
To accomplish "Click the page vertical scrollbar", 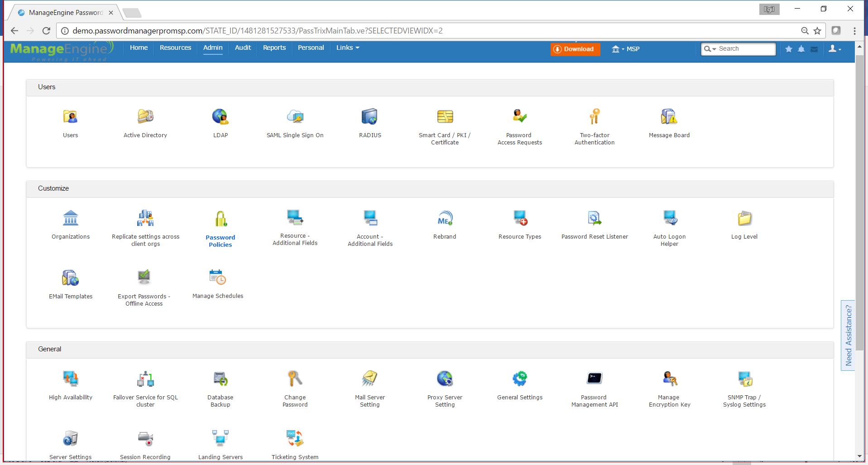I will point(859,203).
